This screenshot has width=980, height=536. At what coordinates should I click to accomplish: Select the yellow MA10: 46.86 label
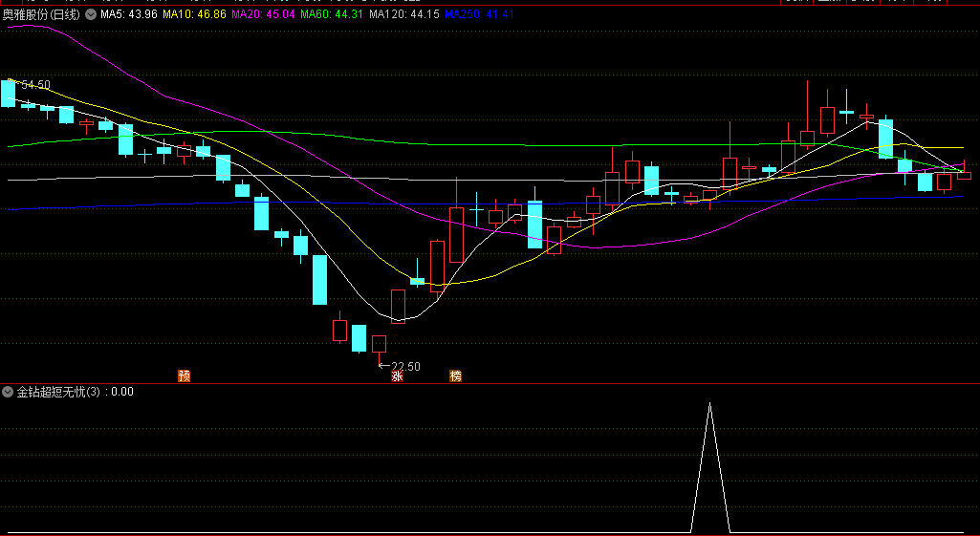[x=194, y=14]
